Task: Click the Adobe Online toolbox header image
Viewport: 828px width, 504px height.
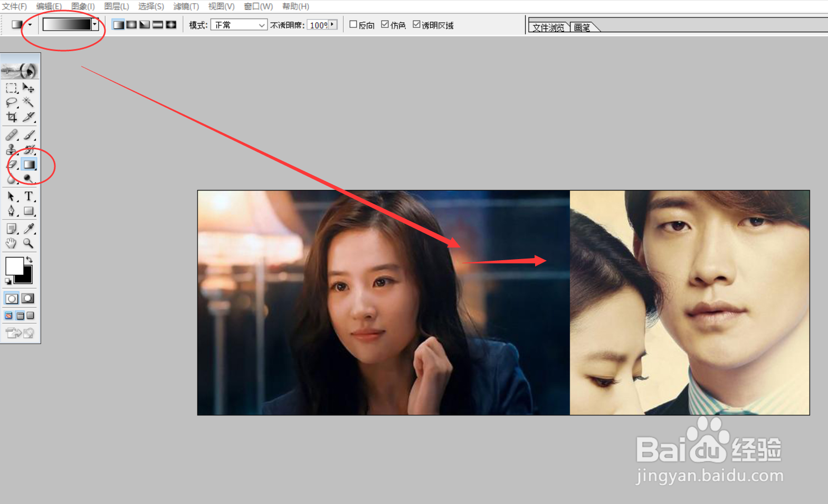Action: click(20, 70)
